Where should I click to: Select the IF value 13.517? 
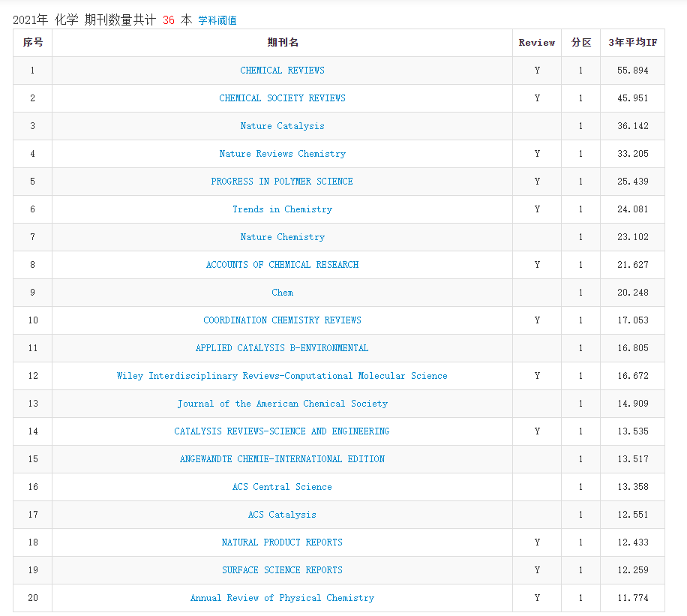click(x=633, y=459)
